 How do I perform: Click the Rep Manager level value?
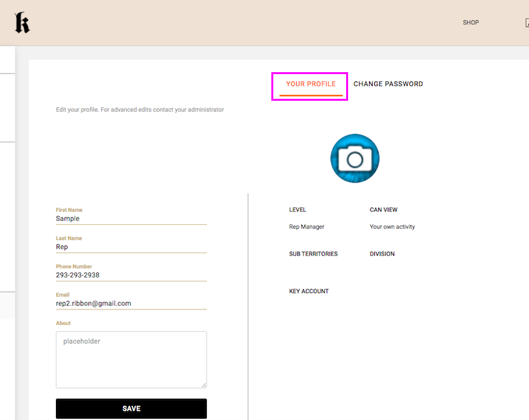[306, 227]
